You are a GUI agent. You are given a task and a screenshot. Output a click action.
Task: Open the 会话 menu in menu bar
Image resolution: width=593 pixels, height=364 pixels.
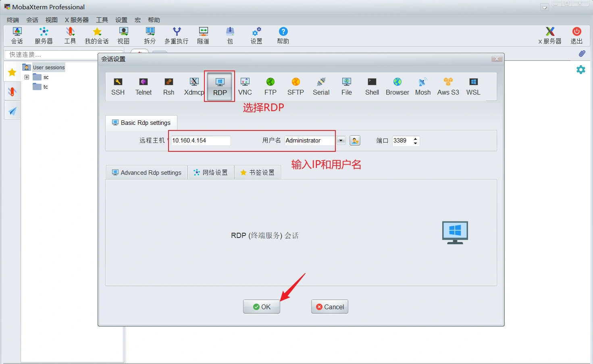(x=32, y=20)
